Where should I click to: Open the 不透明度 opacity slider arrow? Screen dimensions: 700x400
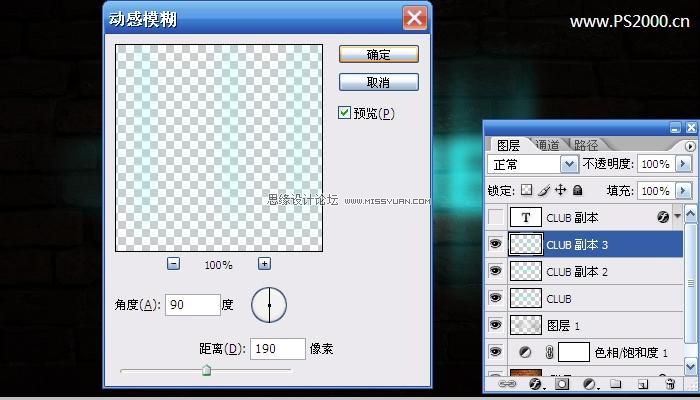click(x=683, y=164)
